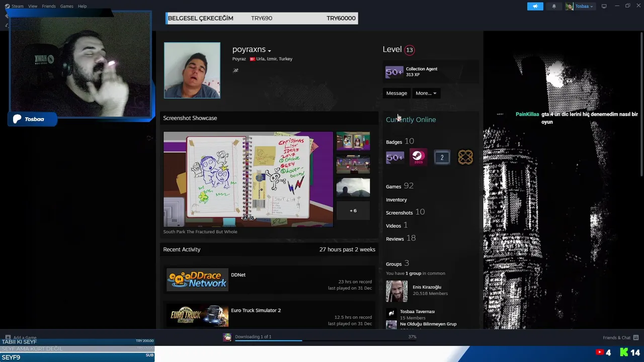Click the Turkey flag icon
Viewport: 644px width, 362px height.
pyautogui.click(x=252, y=59)
